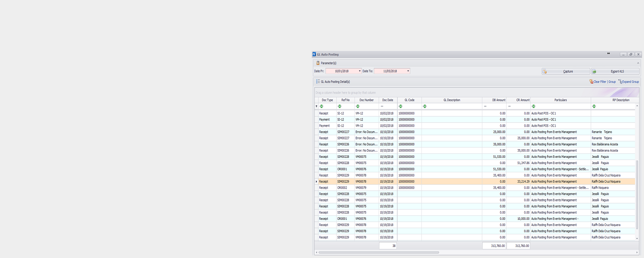Viewport: 644px width, 258px height.
Task: Sort by the Doc Type column header
Action: pyautogui.click(x=327, y=100)
